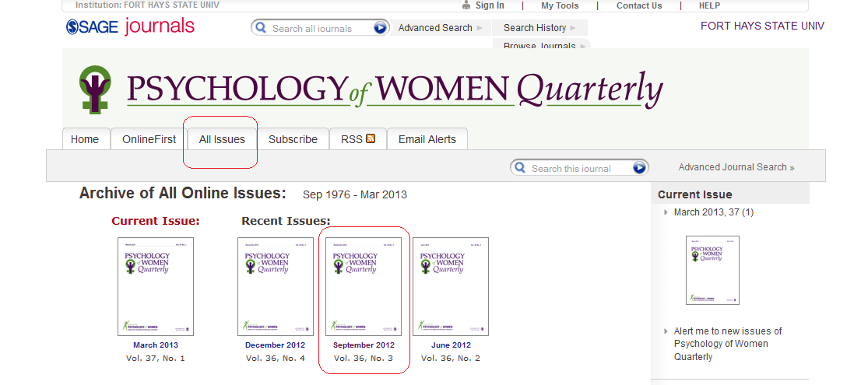868x385 pixels.
Task: Click the 'June 2012' issue link
Action: click(452, 345)
